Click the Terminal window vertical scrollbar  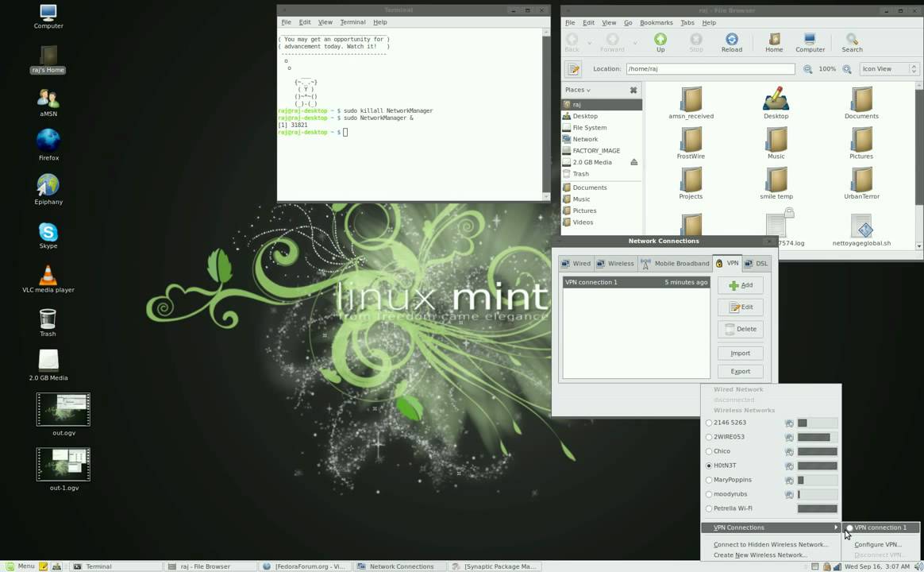pyautogui.click(x=545, y=114)
